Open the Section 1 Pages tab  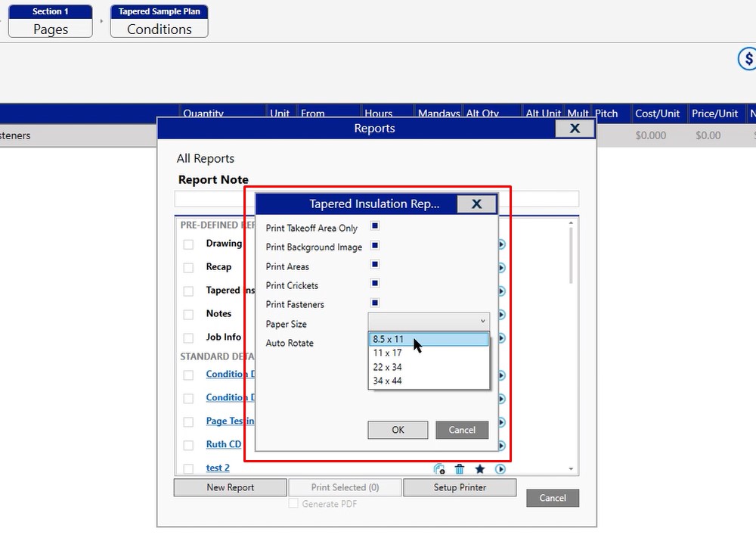[51, 21]
